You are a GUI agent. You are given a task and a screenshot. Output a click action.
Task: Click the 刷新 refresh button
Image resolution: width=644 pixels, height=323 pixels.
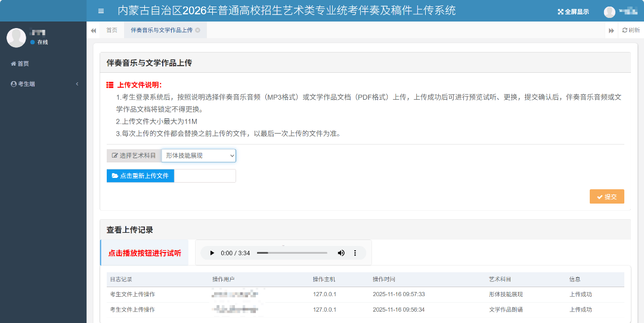631,30
